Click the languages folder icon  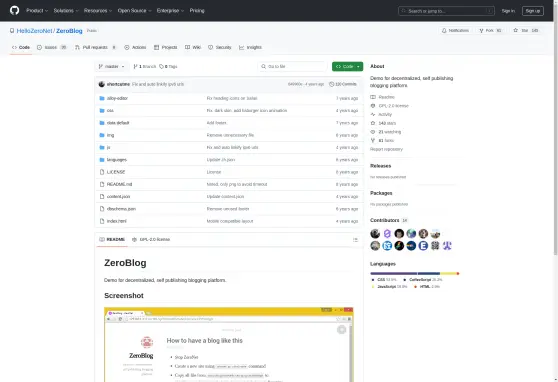coord(102,160)
